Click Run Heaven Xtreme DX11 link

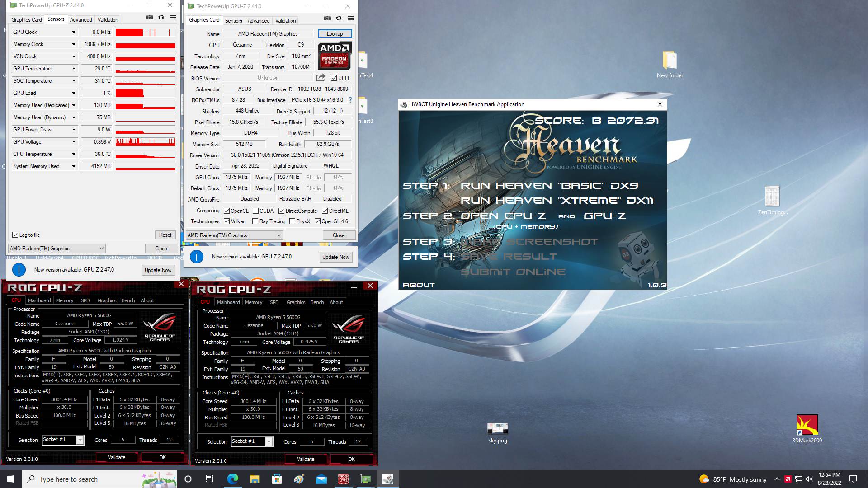[x=557, y=201]
